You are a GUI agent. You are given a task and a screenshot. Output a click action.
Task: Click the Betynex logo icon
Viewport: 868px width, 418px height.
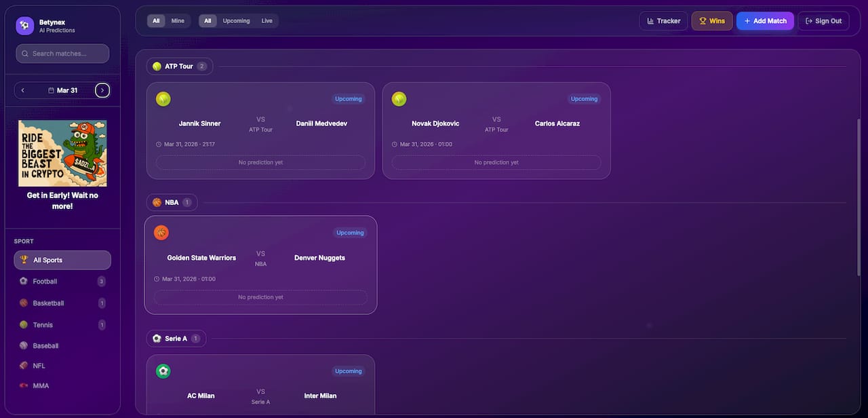click(x=24, y=25)
